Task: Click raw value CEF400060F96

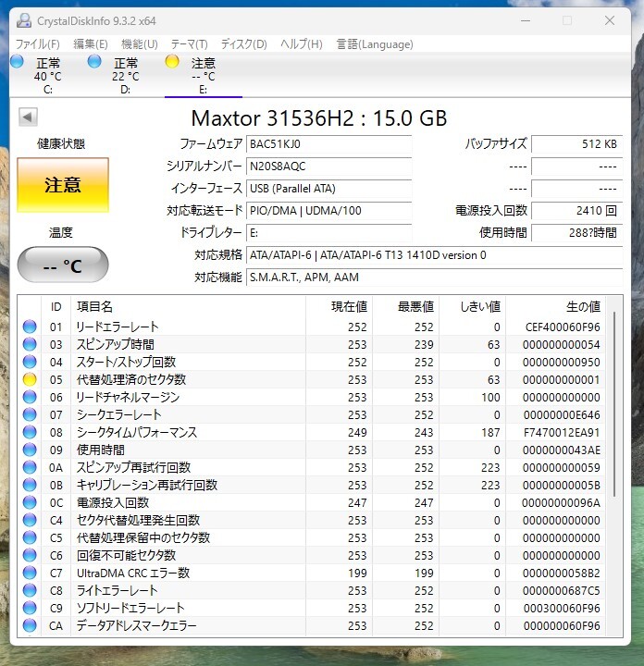Action: (563, 327)
